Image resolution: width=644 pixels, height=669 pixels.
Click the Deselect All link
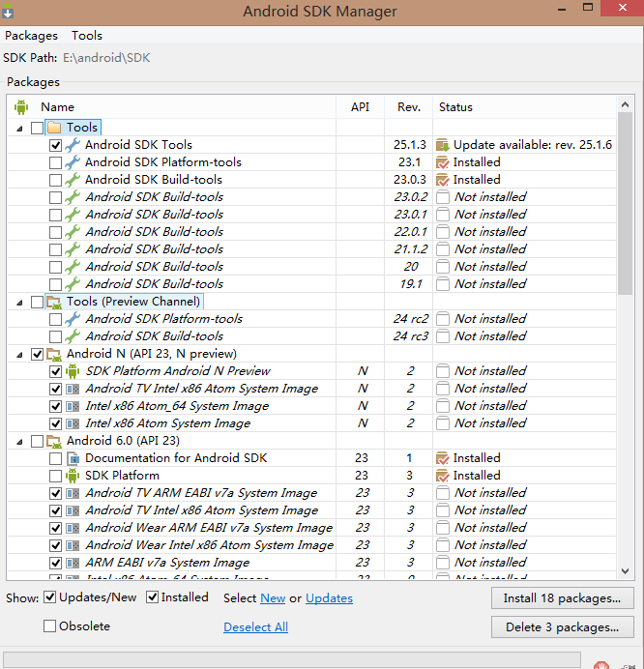255,627
